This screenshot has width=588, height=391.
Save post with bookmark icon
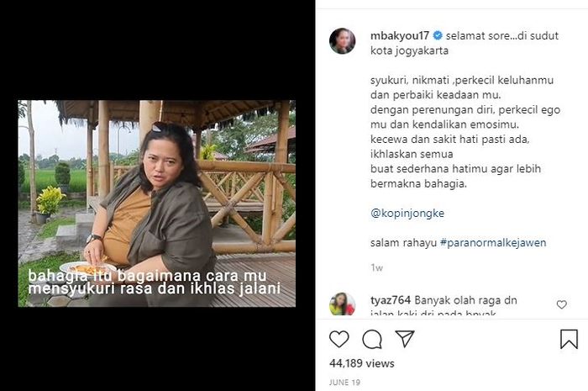[569, 339]
